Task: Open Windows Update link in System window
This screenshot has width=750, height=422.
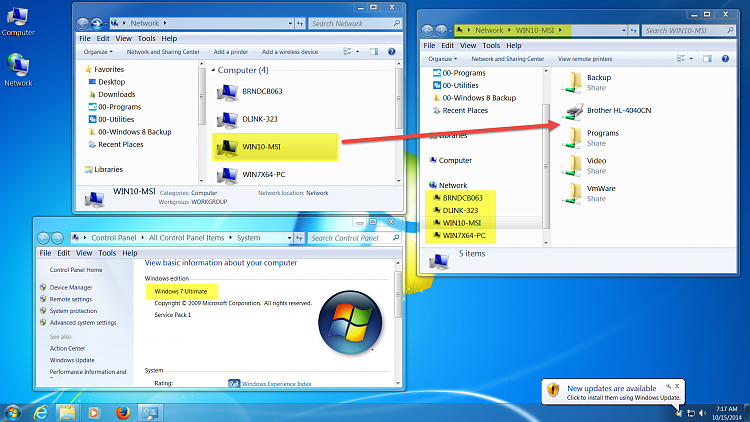Action: coord(72,360)
